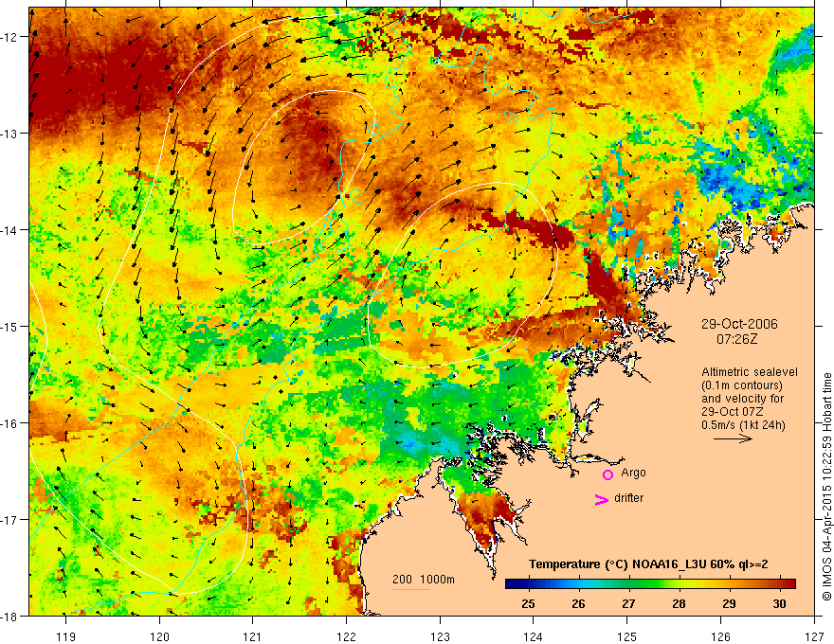Click the 'Altimetric sealevel' text line

pyautogui.click(x=750, y=372)
